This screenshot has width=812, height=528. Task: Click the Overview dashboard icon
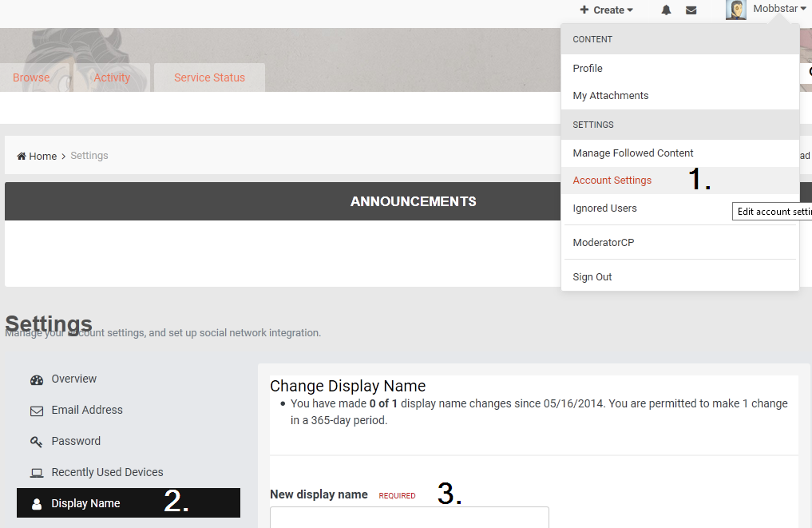37,379
